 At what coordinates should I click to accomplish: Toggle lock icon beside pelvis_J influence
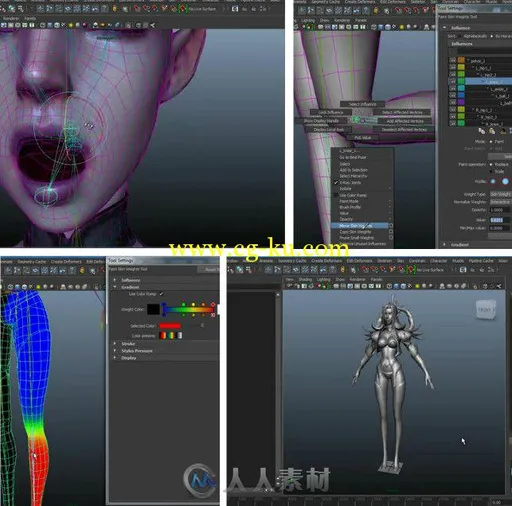tap(452, 60)
